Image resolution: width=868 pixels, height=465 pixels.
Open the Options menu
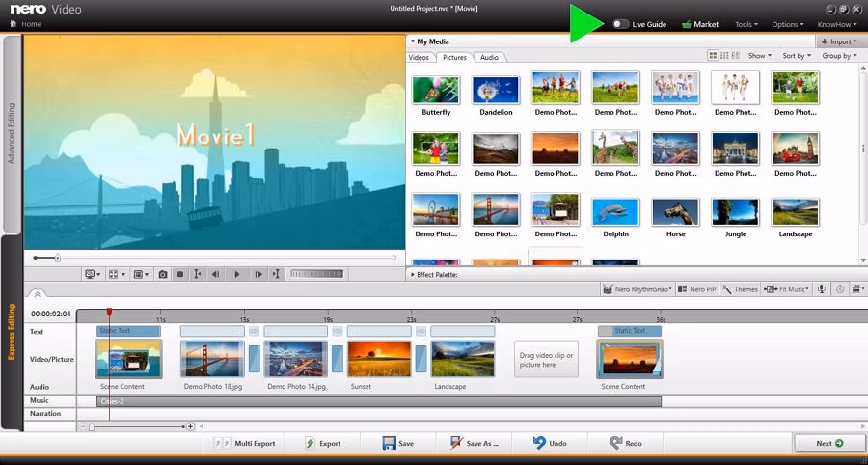coord(788,24)
